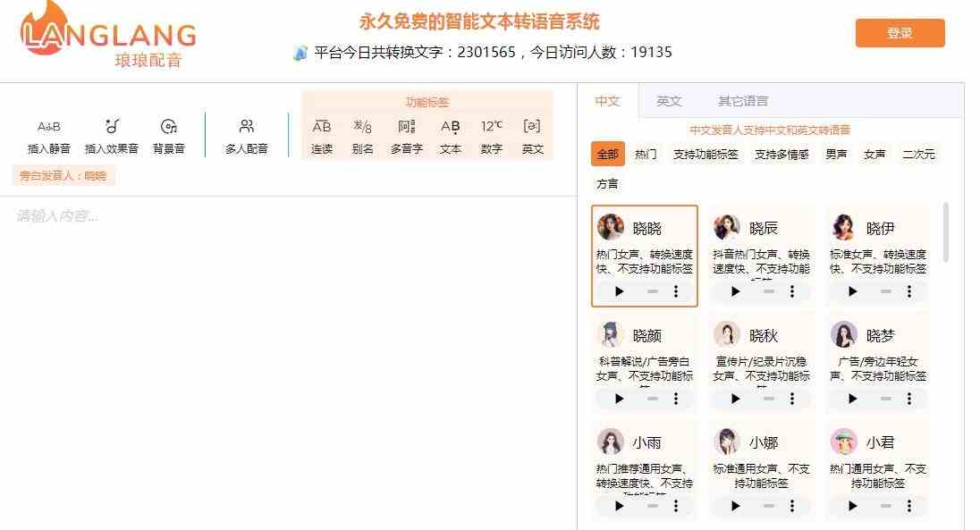Play the 晓秋 voice sample

(x=736, y=399)
